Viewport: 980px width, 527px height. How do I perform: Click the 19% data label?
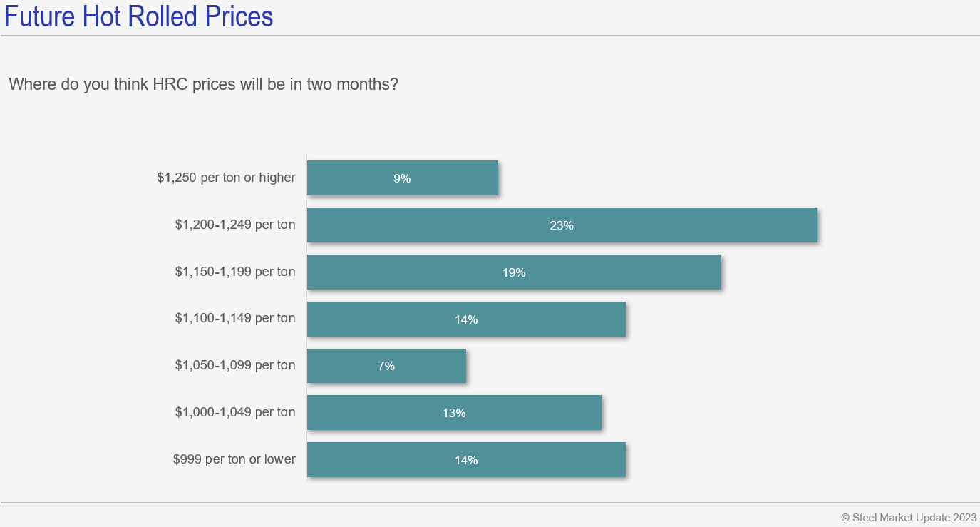[514, 272]
